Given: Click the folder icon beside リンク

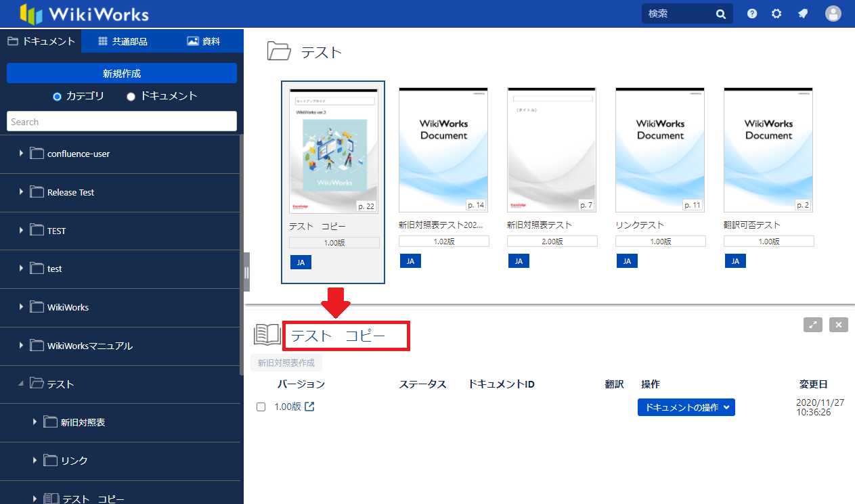Looking at the screenshot, I should pyautogui.click(x=50, y=461).
